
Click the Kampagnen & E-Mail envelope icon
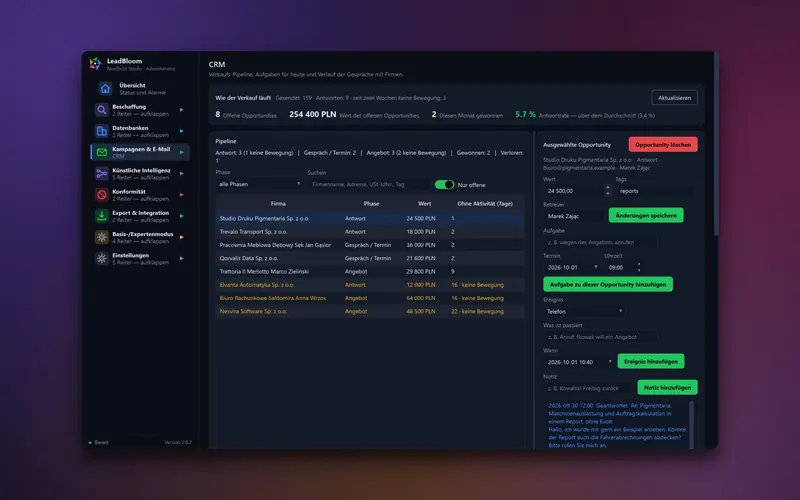tap(102, 152)
